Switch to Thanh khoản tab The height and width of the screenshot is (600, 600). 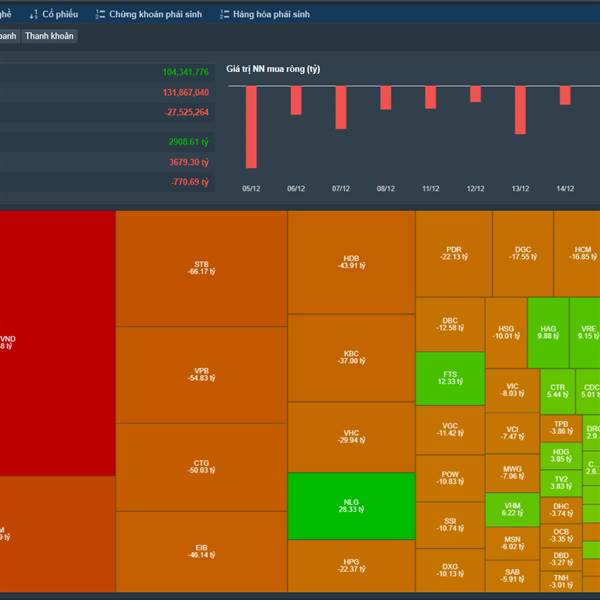coord(49,36)
